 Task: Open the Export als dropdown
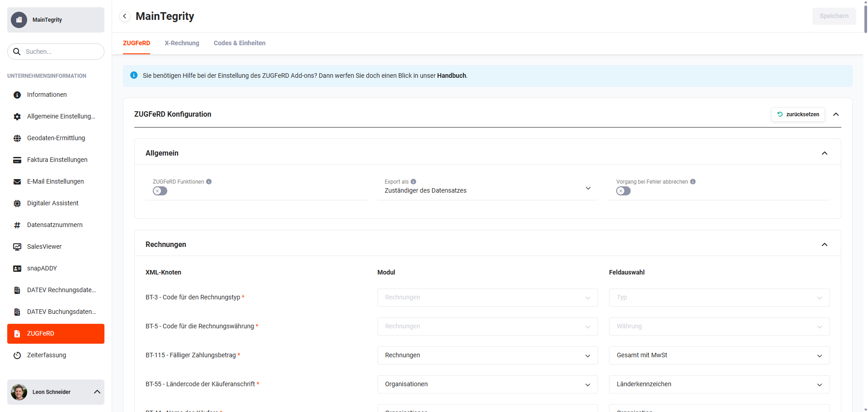[x=487, y=189]
